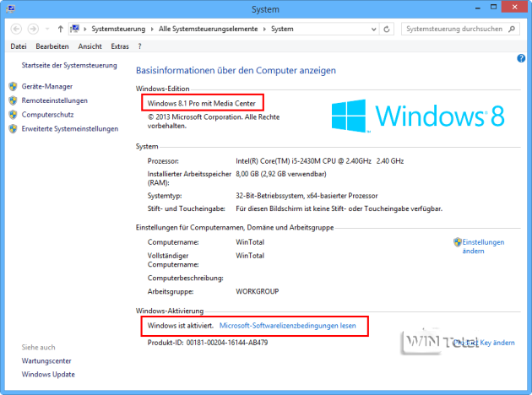Click shield icon beside Einstellungen ändern
This screenshot has height=395, width=532.
pos(458,242)
